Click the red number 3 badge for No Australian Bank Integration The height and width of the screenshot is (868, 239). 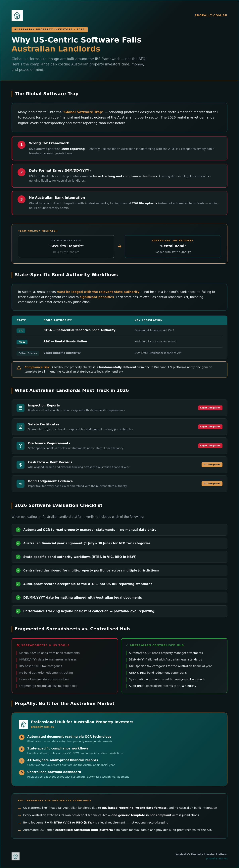pyautogui.click(x=22, y=199)
